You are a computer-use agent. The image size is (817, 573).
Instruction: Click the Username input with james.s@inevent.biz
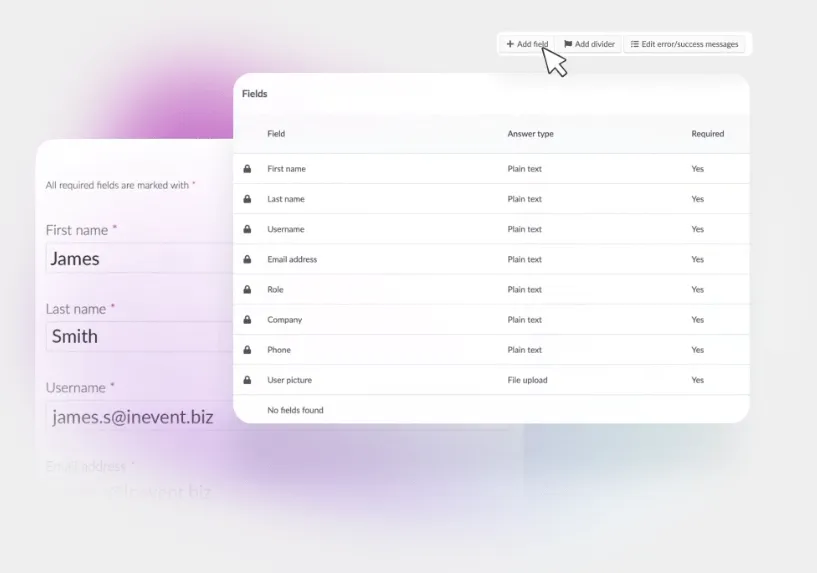(x=140, y=417)
